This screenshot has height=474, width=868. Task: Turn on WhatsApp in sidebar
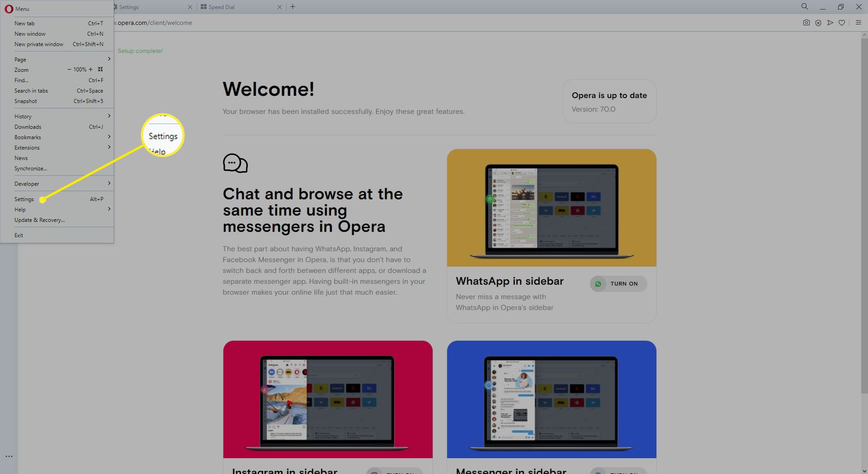618,284
